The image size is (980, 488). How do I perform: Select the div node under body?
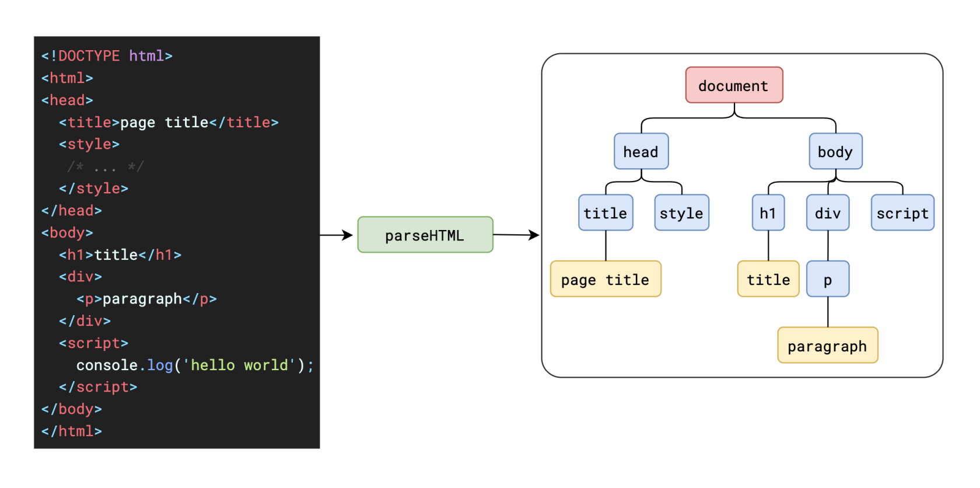click(x=828, y=213)
